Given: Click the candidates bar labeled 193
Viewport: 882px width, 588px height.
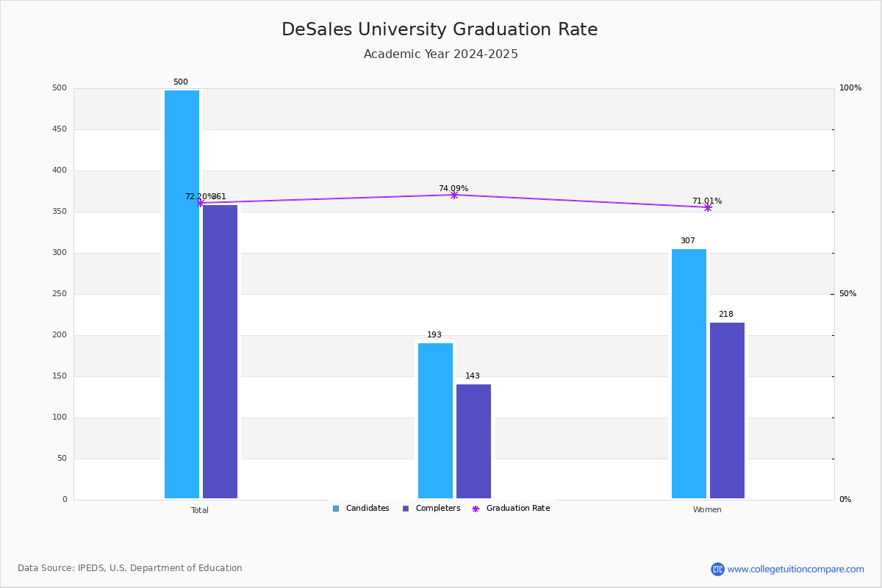Looking at the screenshot, I should click(435, 420).
